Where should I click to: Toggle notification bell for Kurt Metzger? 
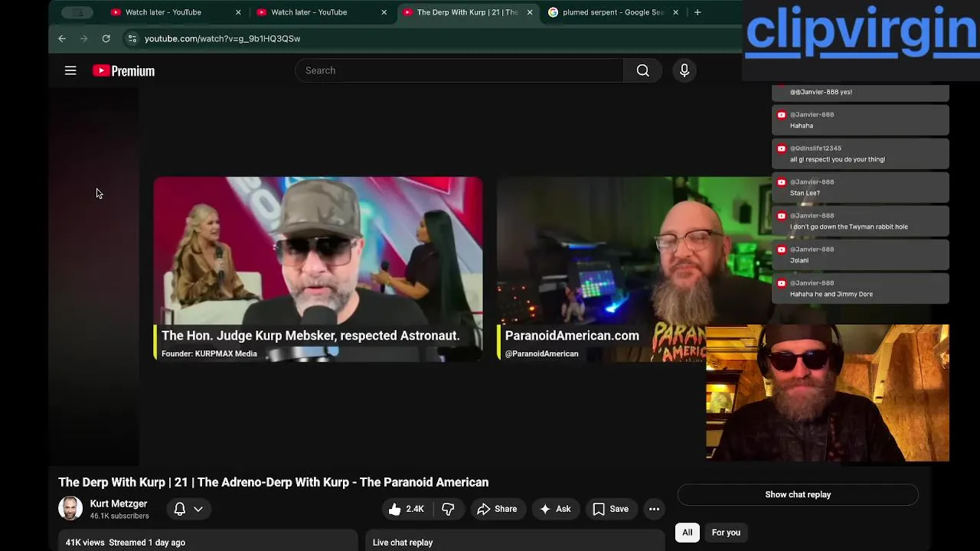point(180,509)
